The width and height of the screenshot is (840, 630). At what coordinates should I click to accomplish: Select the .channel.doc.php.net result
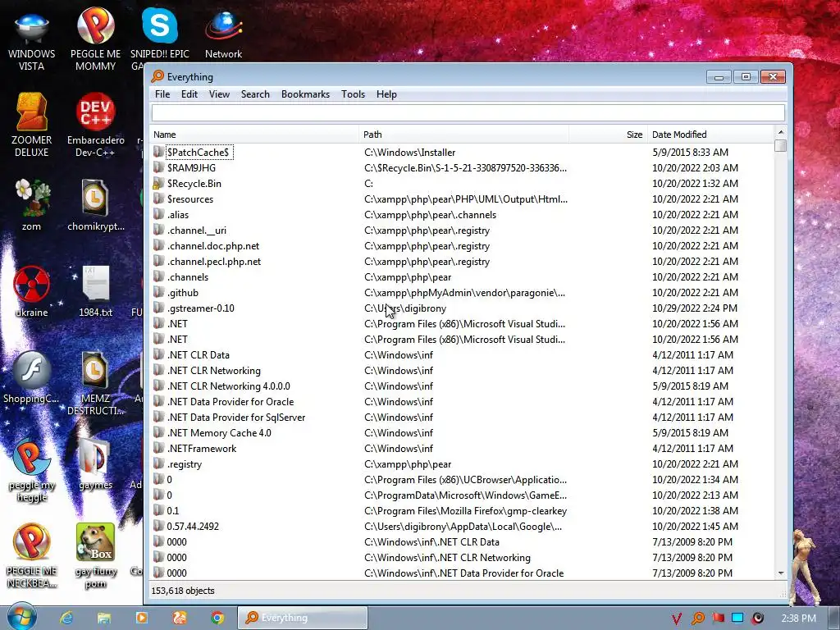coord(463,246)
